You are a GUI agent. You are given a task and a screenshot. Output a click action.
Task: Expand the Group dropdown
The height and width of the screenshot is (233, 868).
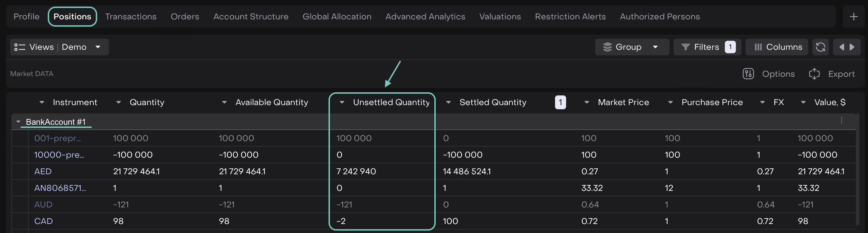[632, 47]
